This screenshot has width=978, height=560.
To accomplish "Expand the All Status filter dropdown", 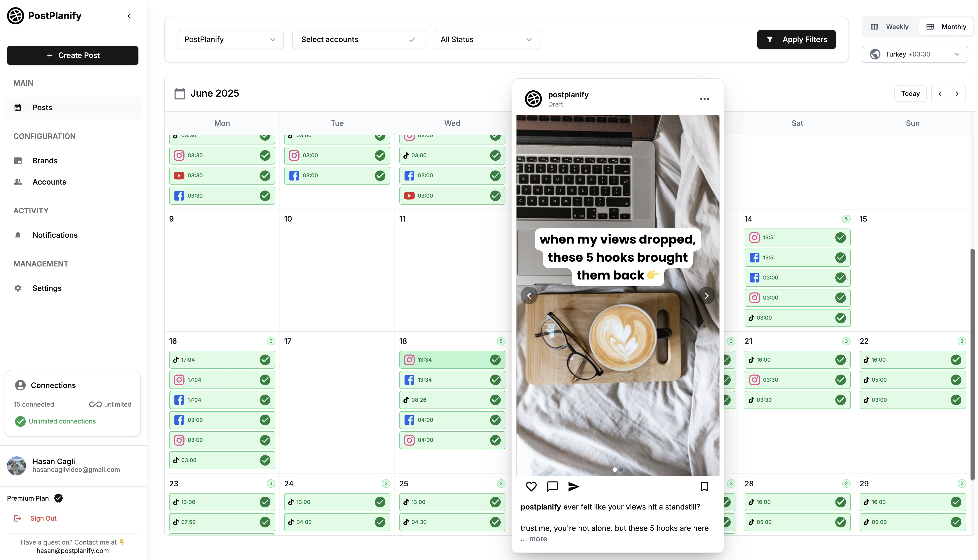I will click(487, 39).
